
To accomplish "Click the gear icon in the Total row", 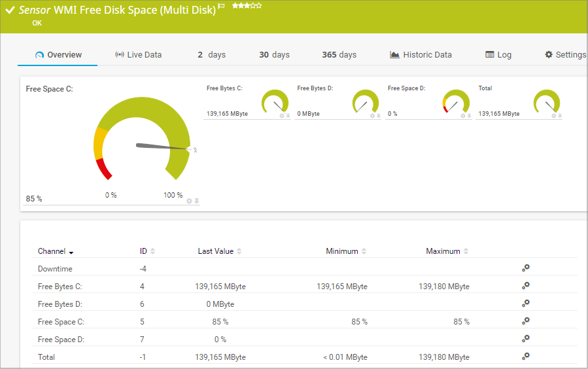I will [525, 357].
